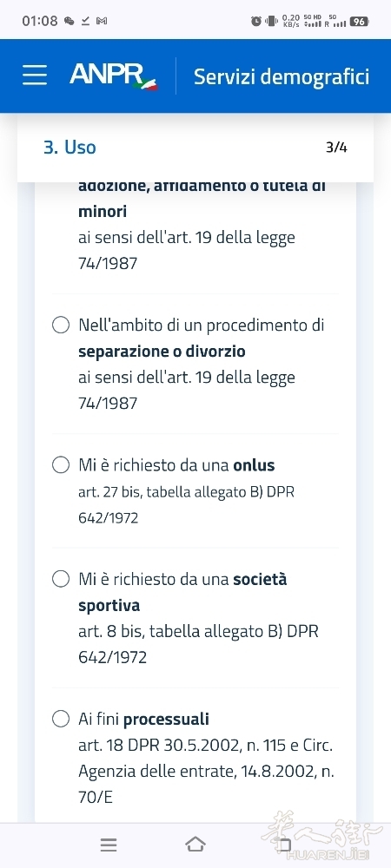
Task: Tap the 'adozione, affidamento o tutela di minori' option text
Action: coord(202,198)
